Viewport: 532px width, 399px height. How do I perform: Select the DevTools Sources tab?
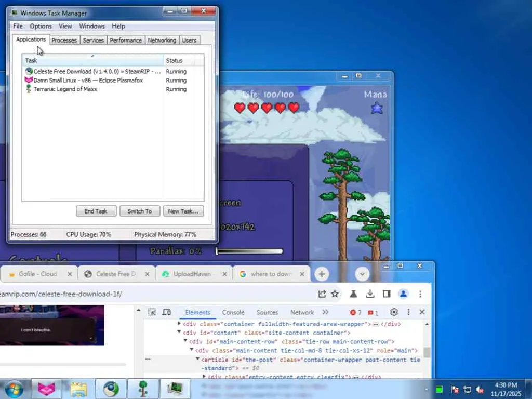tap(267, 312)
